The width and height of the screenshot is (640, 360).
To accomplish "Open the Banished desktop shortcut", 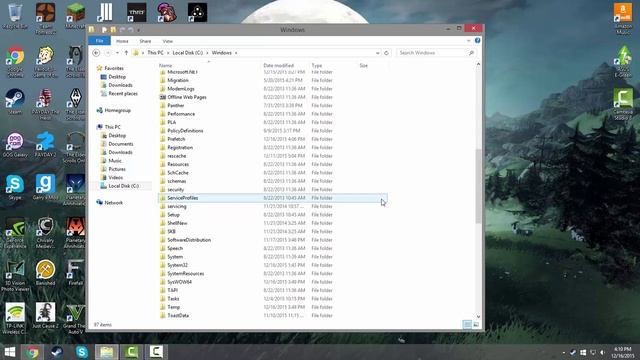I will pyautogui.click(x=45, y=272).
